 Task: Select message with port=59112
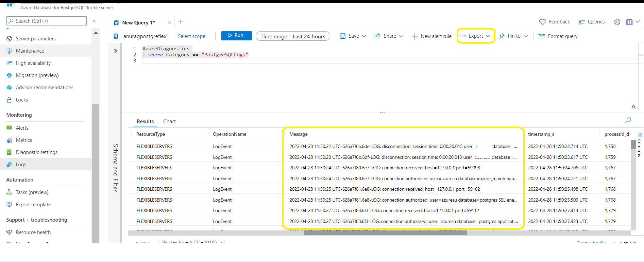click(x=384, y=210)
